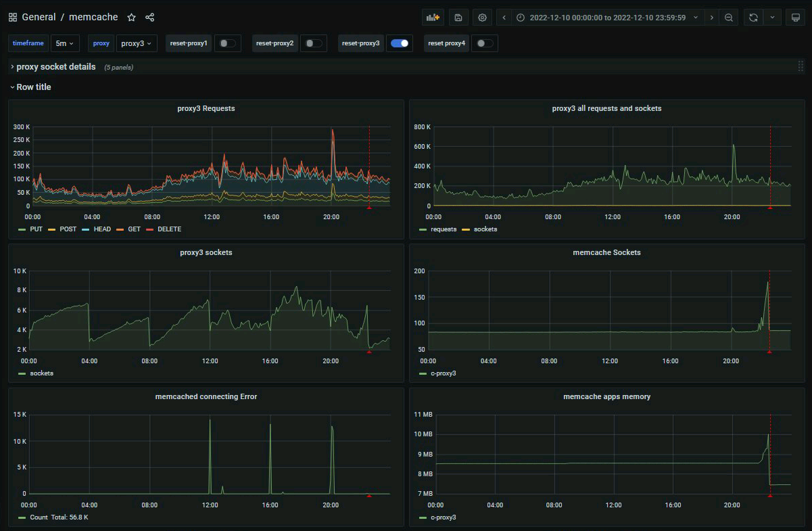Click the refresh dashboard icon
This screenshot has width=812, height=531.
[x=753, y=18]
